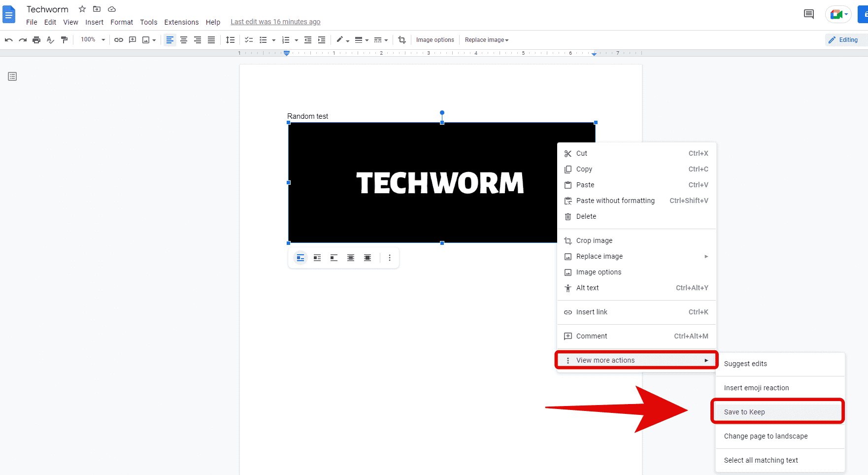The image size is (868, 475).
Task: Select Break text image option
Action: 334,258
